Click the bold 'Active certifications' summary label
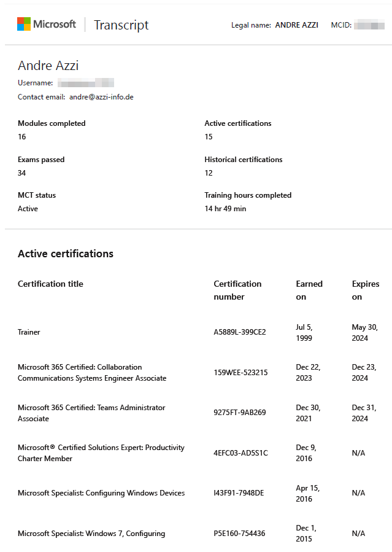 (x=238, y=123)
